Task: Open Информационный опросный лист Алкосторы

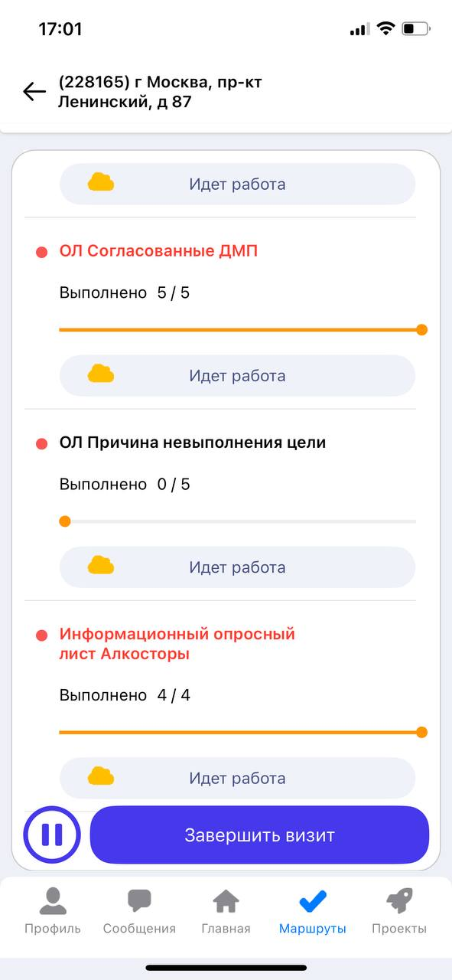Action: point(177,644)
